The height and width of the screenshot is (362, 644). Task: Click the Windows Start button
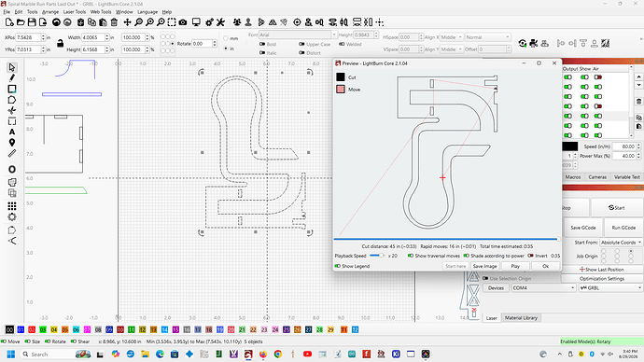tap(10, 354)
